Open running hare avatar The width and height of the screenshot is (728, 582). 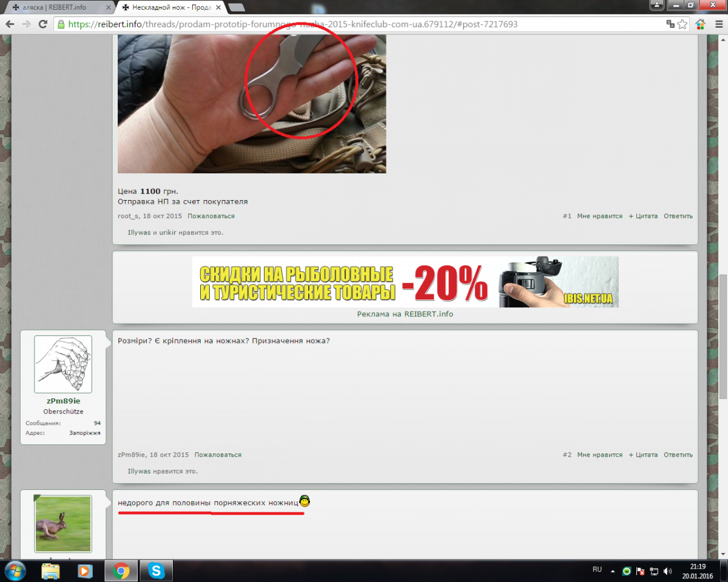63,523
